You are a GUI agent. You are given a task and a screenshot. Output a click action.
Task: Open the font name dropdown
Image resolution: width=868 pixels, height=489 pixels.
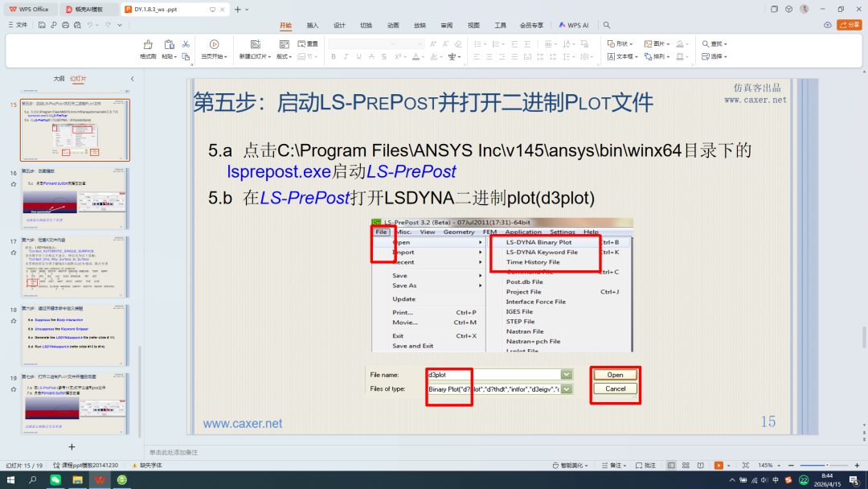[392, 43]
